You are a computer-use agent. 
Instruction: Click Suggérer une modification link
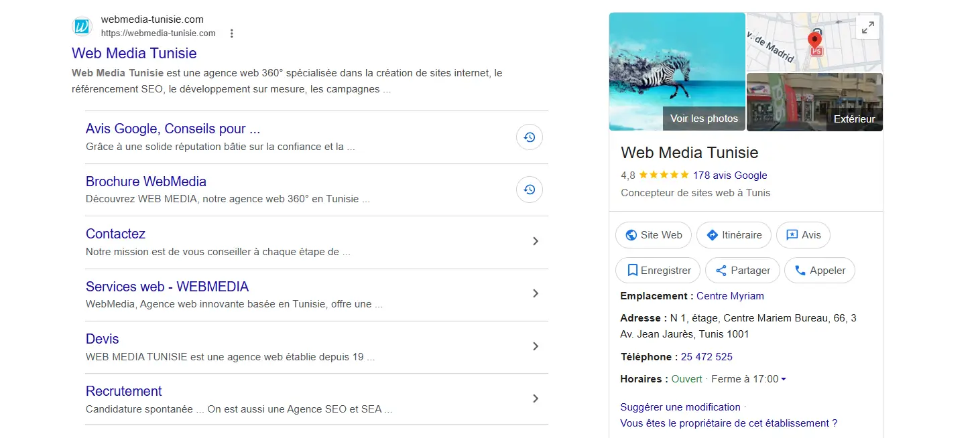[x=680, y=407]
